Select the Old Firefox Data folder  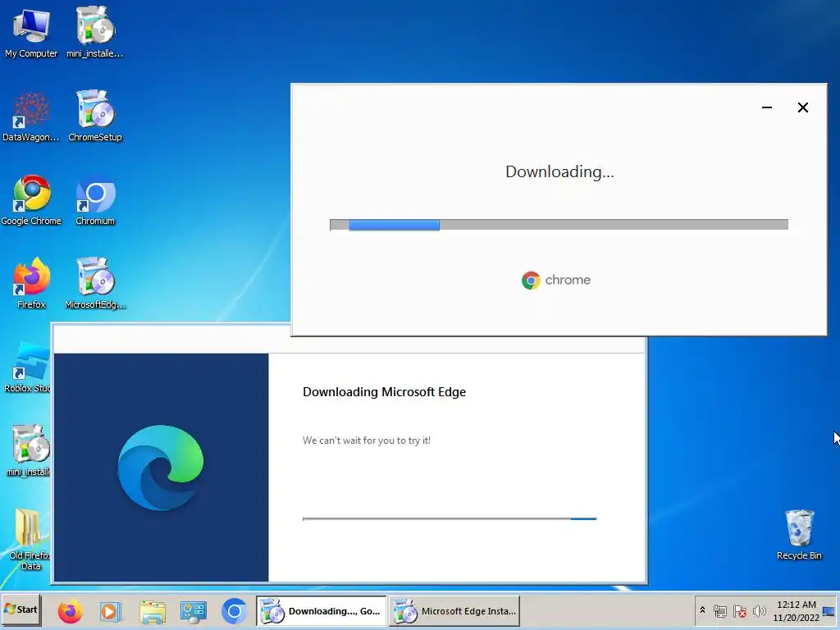(x=29, y=539)
